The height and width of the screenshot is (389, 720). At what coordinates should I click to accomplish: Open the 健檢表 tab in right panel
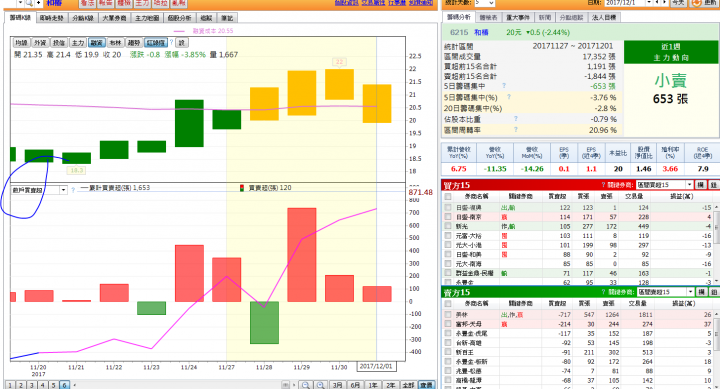(x=488, y=17)
